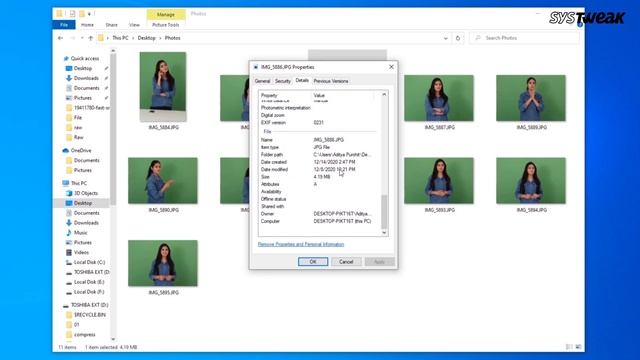Select the IMG_5884.JPG thumbnail
The height and width of the screenshot is (360, 640).
pyautogui.click(x=163, y=87)
